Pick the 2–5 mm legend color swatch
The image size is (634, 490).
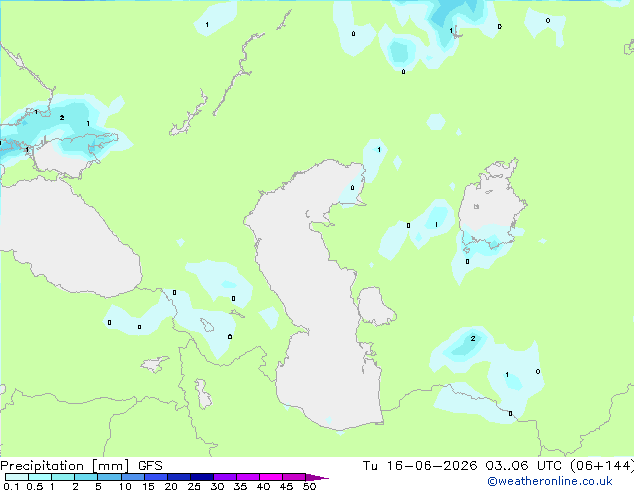(86, 477)
